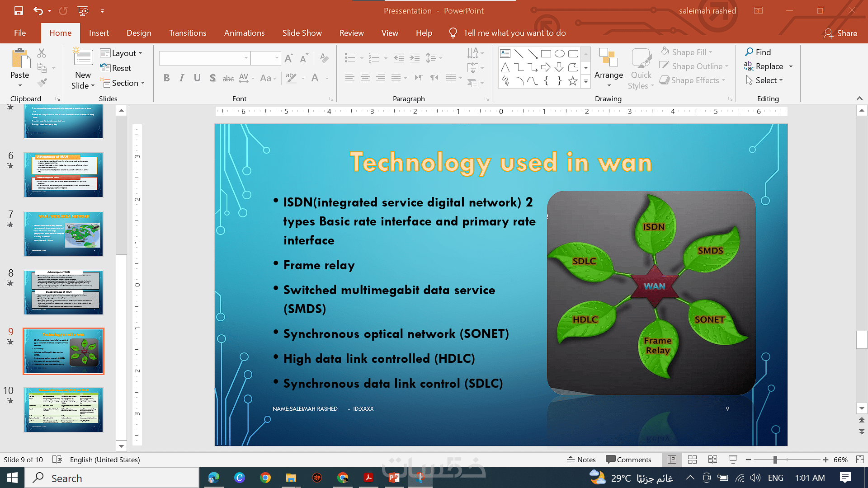Click the Save icon in title bar
This screenshot has height=488, width=868.
pyautogui.click(x=19, y=10)
